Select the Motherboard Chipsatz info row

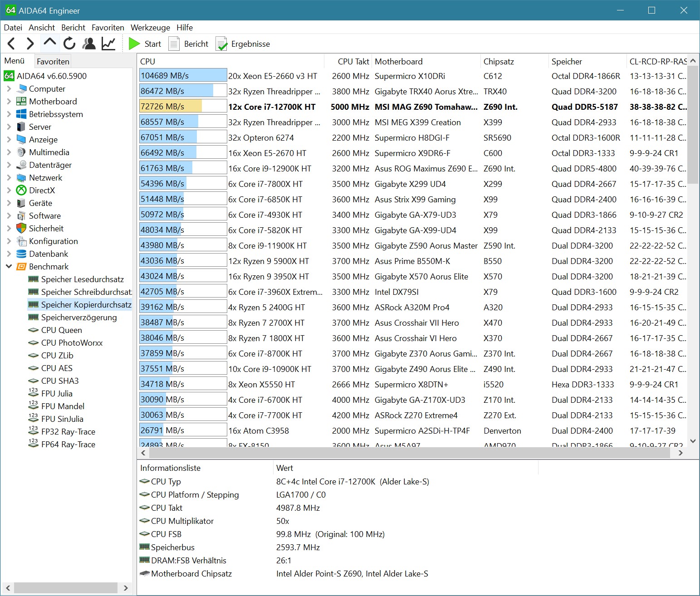(x=284, y=574)
